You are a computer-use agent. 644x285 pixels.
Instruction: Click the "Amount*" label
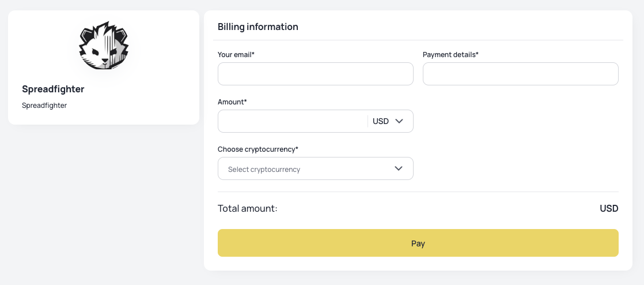point(232,102)
